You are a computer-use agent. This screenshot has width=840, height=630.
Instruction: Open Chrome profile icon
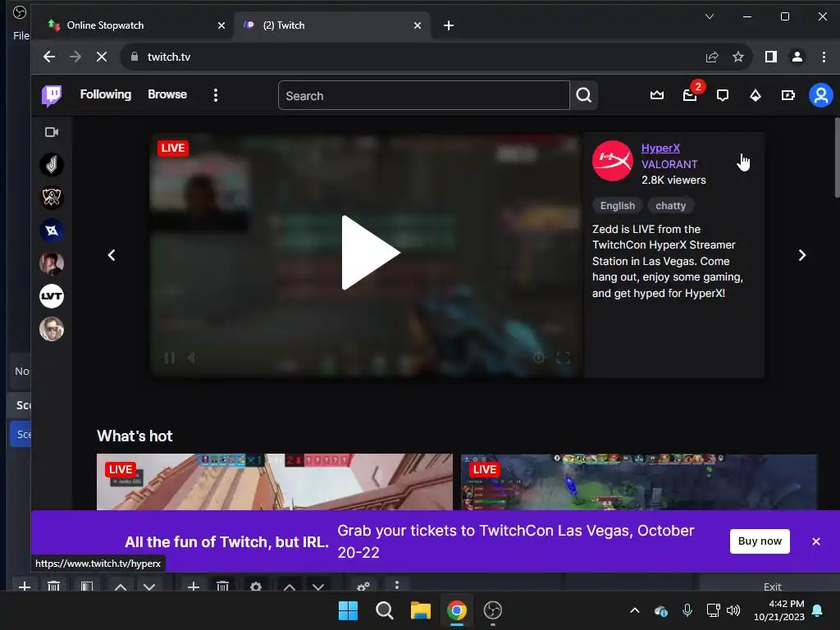pos(797,57)
